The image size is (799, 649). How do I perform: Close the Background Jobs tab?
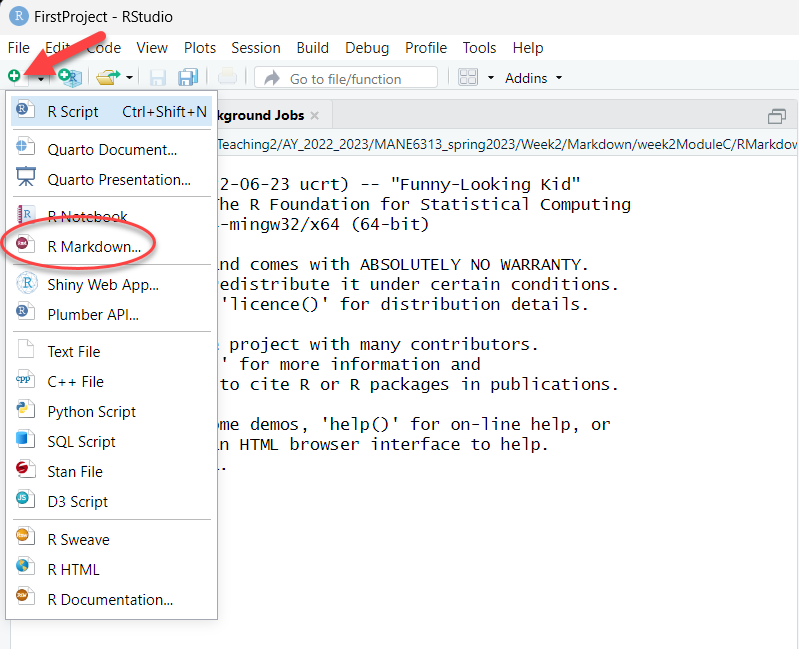(314, 116)
